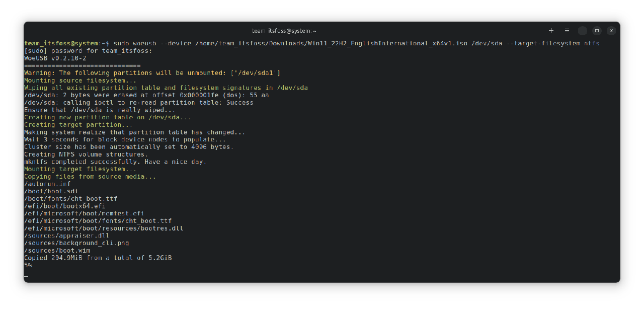Click the 'Copying files from source media' line
644x309 pixels.
[90, 177]
